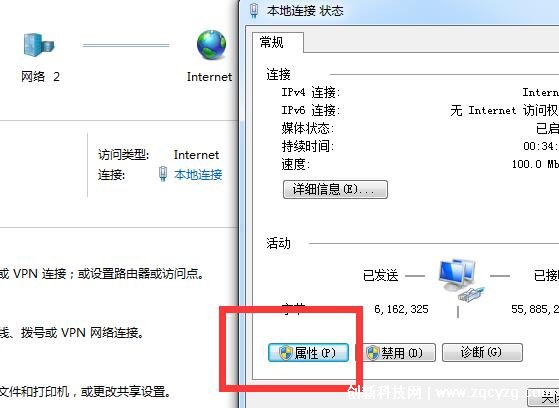Click the 网络 2 computer network icon
This screenshot has height=408, width=559.
[x=39, y=45]
